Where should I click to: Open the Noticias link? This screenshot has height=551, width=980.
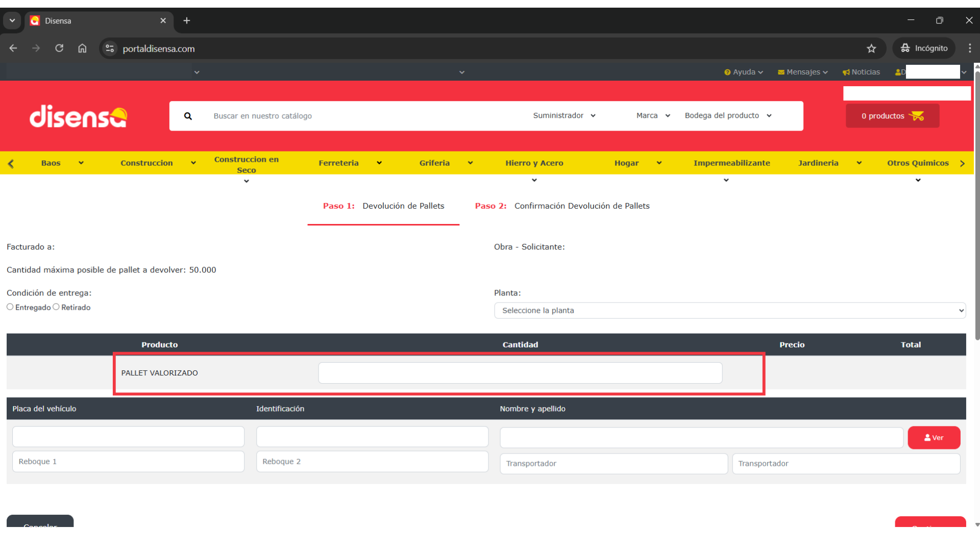(x=862, y=72)
